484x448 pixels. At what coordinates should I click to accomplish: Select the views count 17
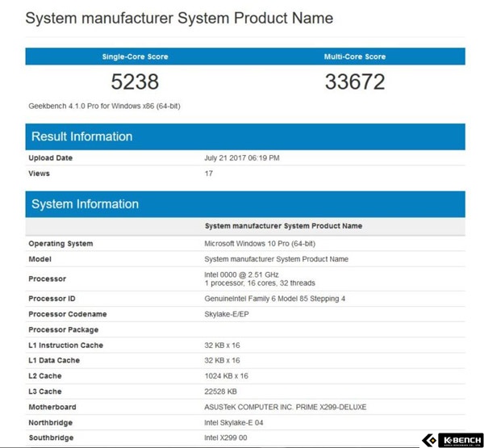pyautogui.click(x=209, y=174)
